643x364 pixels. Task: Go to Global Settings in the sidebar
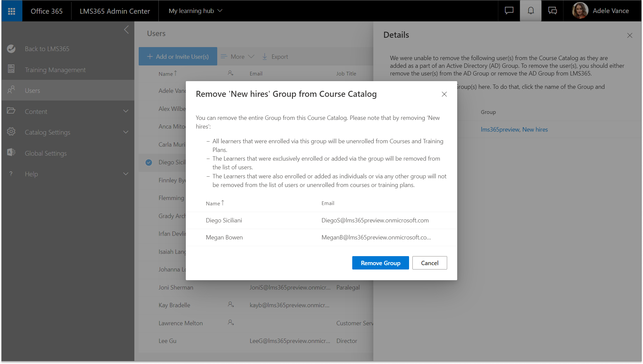tap(46, 153)
